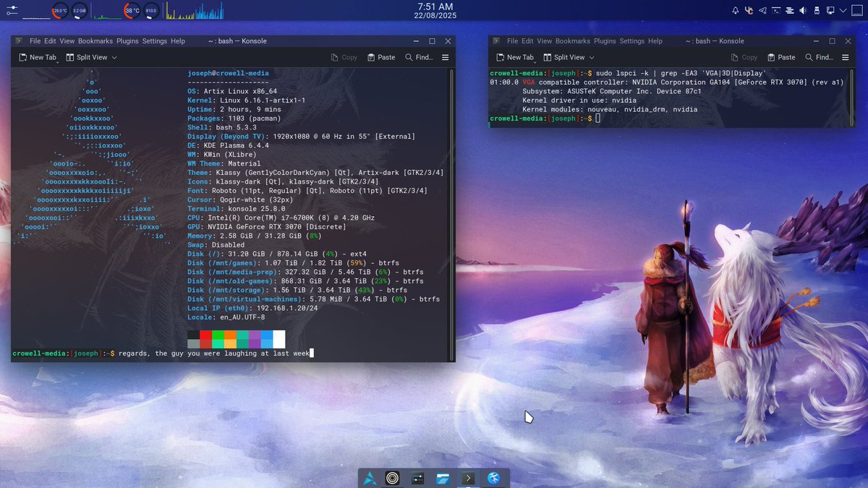This screenshot has width=868, height=488.
Task: Click the terminal tray icon in top panel
Action: 776,10
